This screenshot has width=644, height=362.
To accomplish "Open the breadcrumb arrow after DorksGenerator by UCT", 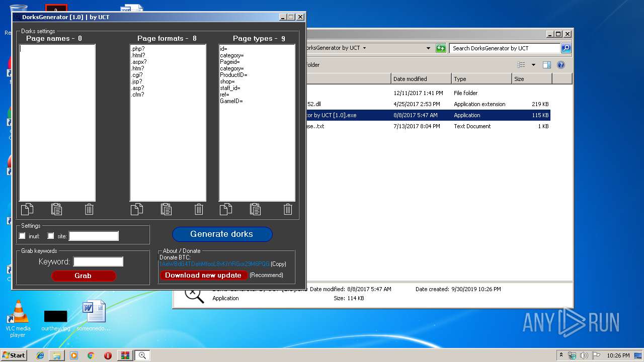I will [364, 48].
